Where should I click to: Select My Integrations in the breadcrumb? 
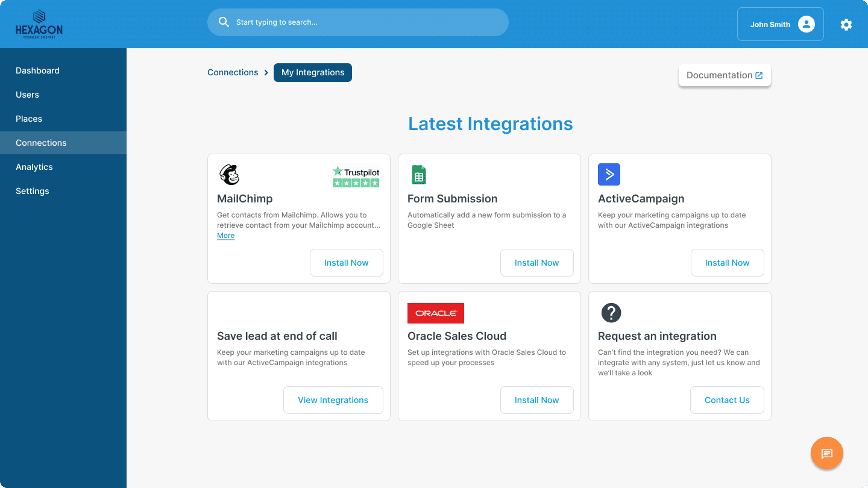pos(312,72)
